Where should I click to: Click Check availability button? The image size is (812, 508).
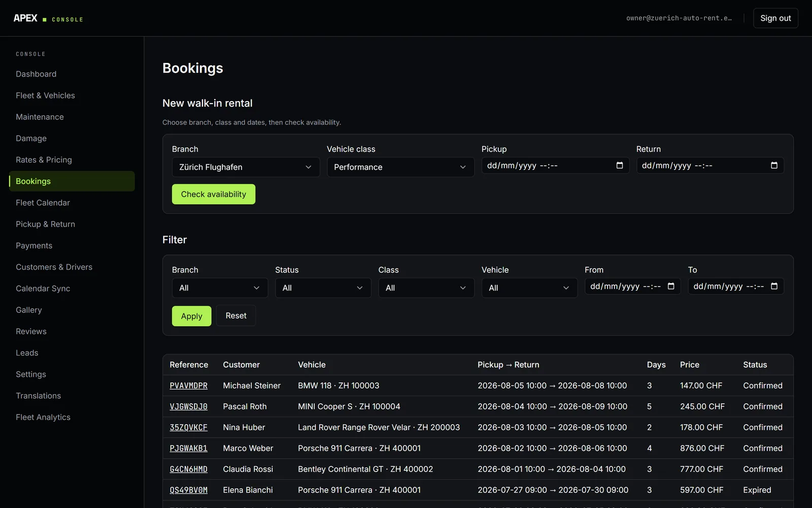coord(214,195)
